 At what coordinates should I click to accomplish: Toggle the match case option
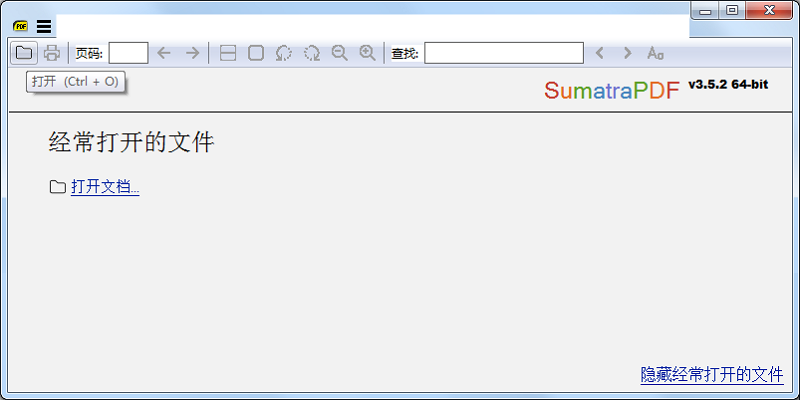pyautogui.click(x=655, y=53)
